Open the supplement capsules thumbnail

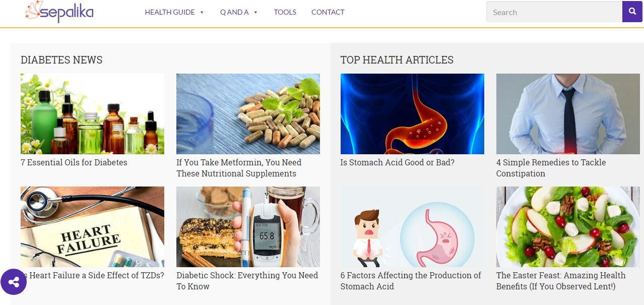point(248,114)
